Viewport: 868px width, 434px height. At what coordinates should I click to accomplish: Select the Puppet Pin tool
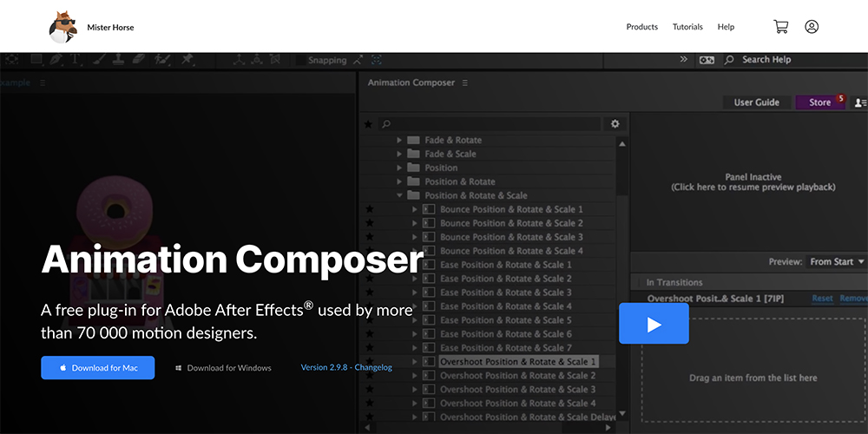point(187,59)
